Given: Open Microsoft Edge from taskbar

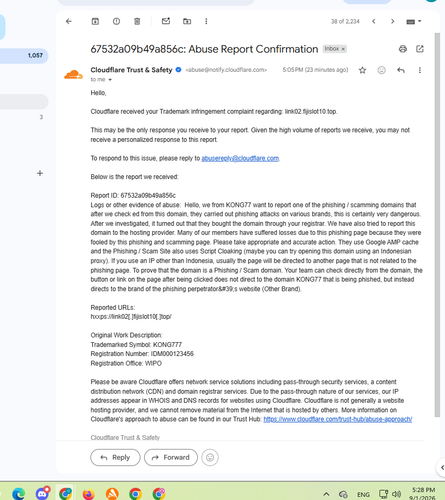Looking at the screenshot, I should (x=19, y=493).
